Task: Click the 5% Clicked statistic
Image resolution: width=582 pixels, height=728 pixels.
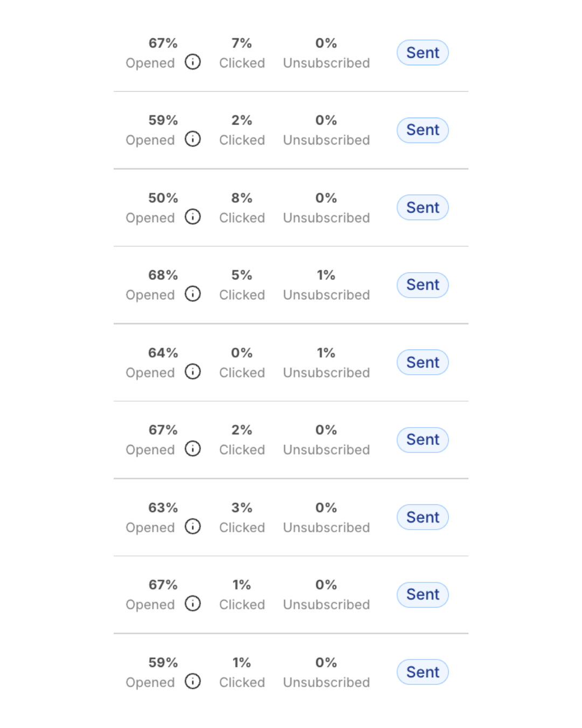Action: click(x=242, y=285)
